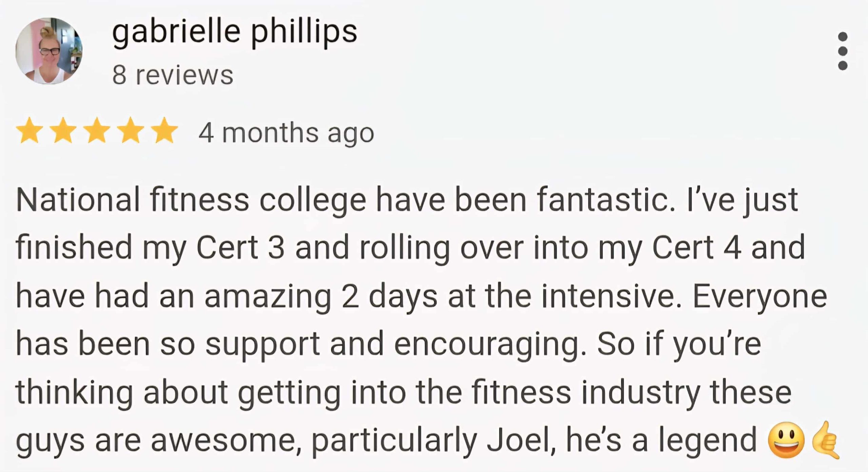This screenshot has width=868, height=472.
Task: Click the call-me hand emoji
Action: tap(826, 440)
